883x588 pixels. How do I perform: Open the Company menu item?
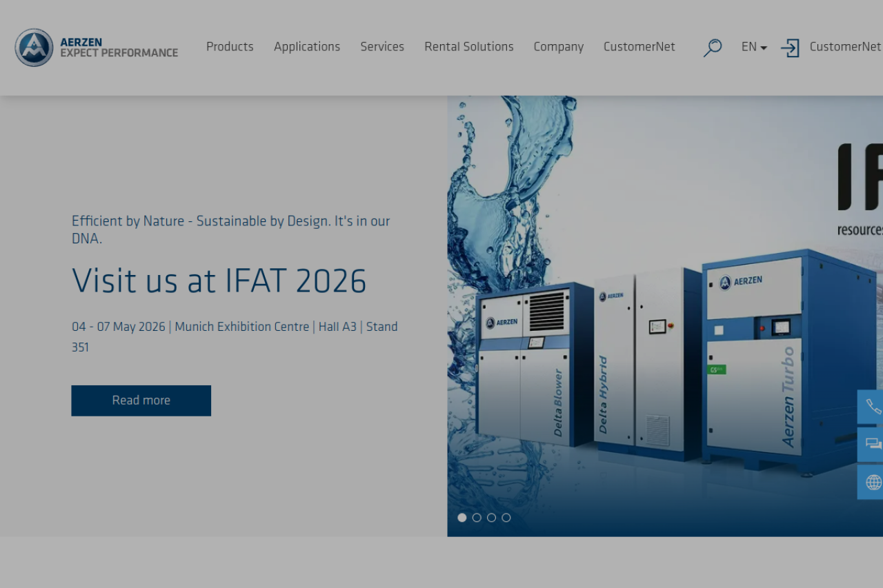coord(558,47)
